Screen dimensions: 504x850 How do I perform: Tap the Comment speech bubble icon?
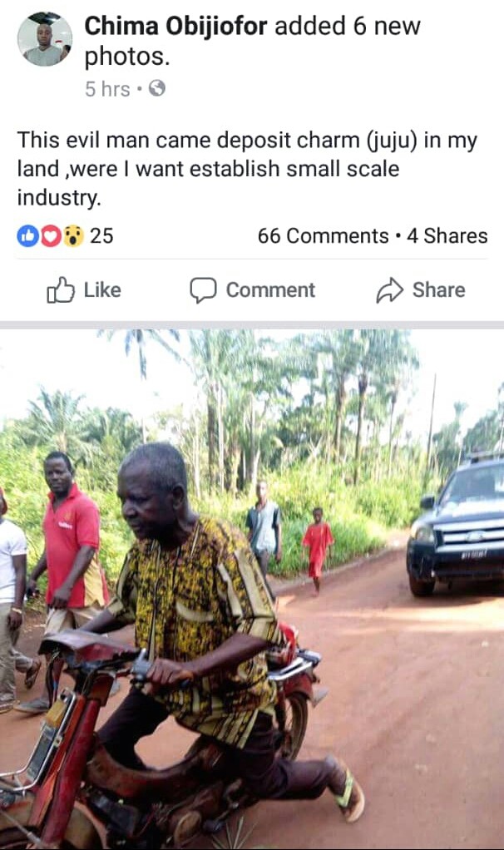point(203,290)
